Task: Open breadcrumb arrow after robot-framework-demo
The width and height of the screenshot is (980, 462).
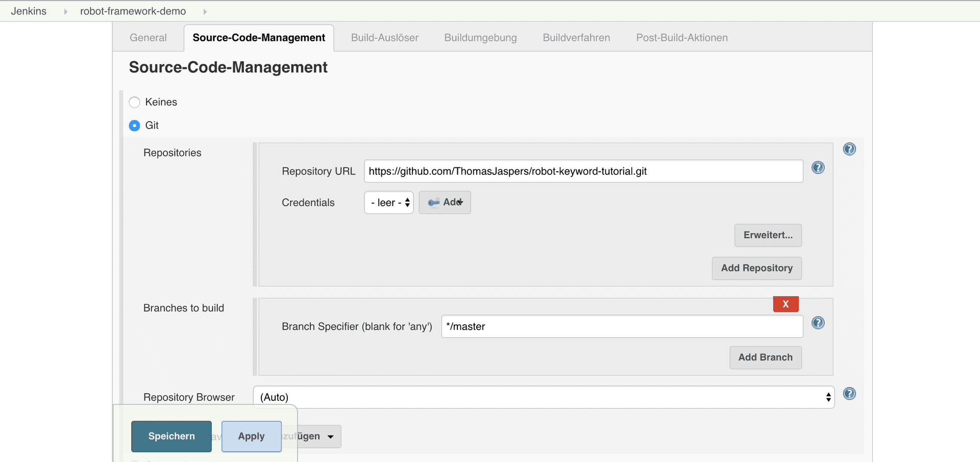Action: pos(205,11)
